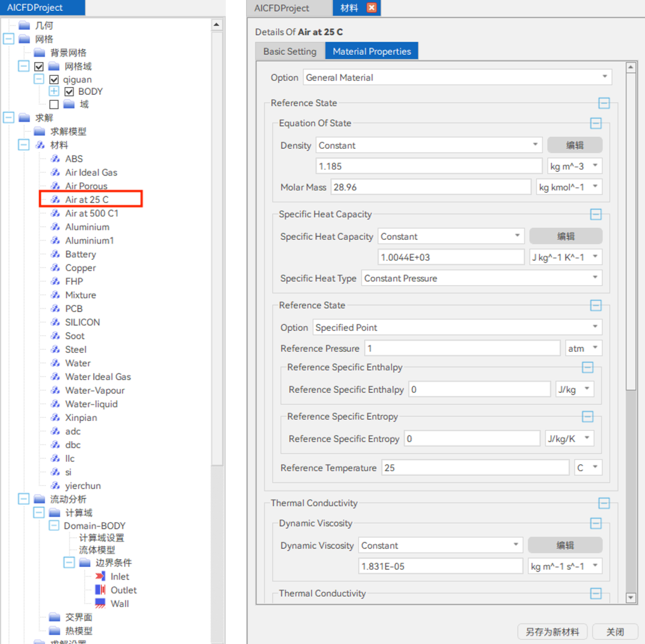Uncheck the qiguan checkbox

pyautogui.click(x=54, y=79)
